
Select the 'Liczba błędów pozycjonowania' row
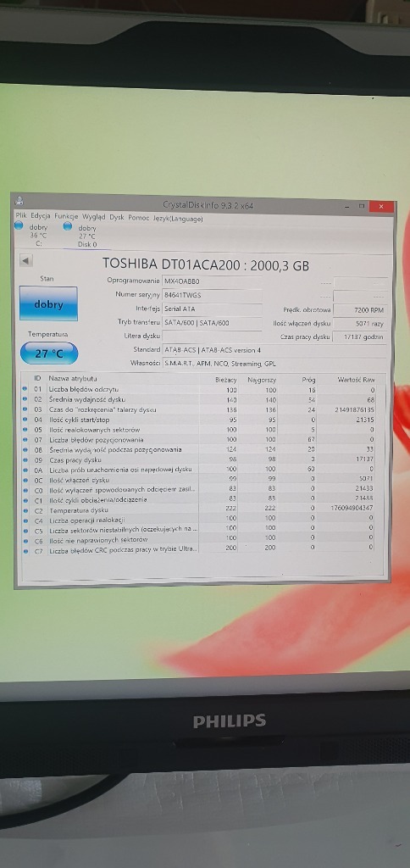[x=198, y=440]
